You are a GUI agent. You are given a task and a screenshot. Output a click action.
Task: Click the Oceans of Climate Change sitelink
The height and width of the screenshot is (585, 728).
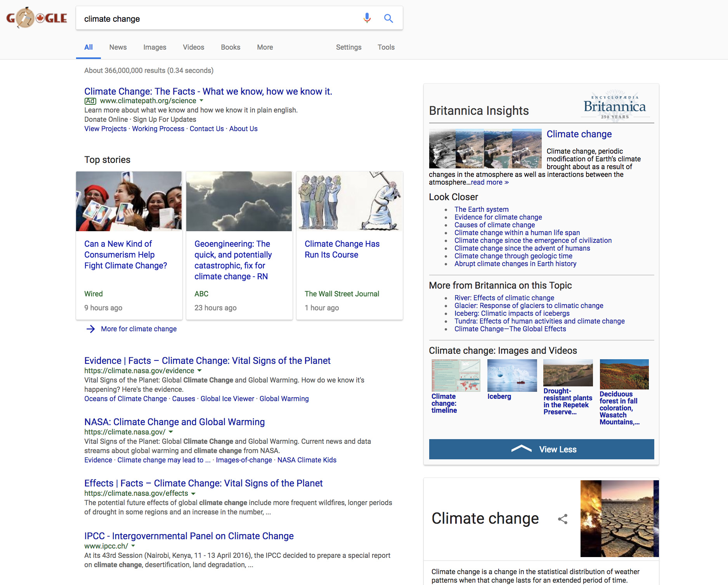[x=126, y=399]
